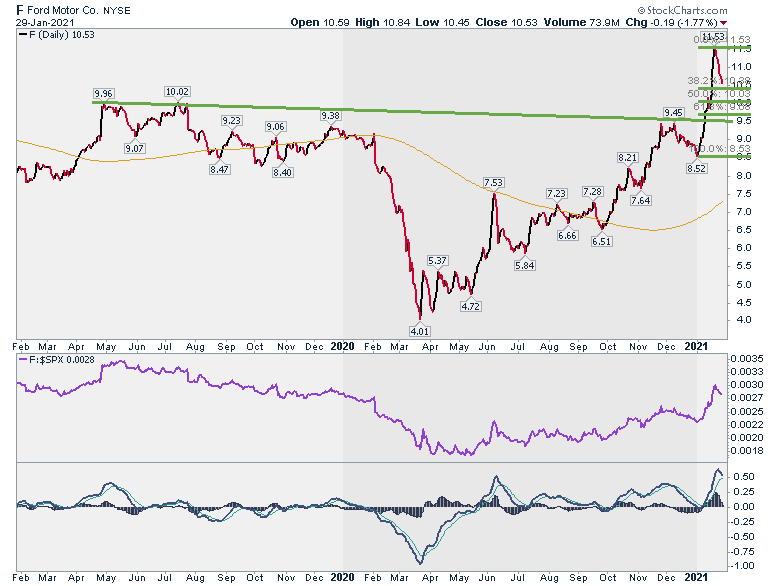This screenshot has height=586, width=780.
Task: Click the 9.07 trough price label
Action: click(x=134, y=148)
